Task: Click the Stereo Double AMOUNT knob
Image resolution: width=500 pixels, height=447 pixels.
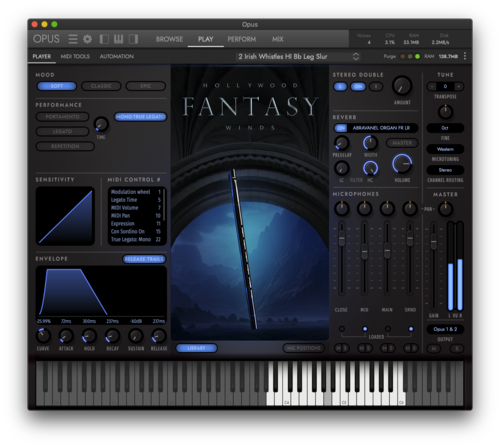Action: [402, 86]
